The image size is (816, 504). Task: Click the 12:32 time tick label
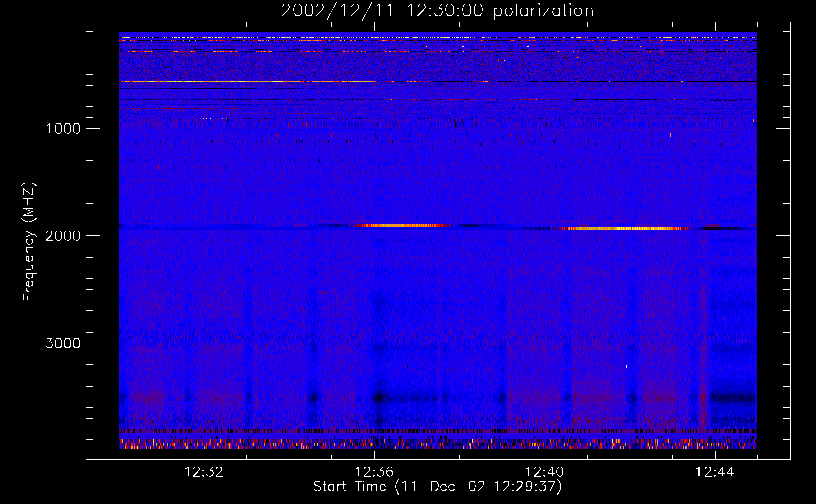coord(204,472)
